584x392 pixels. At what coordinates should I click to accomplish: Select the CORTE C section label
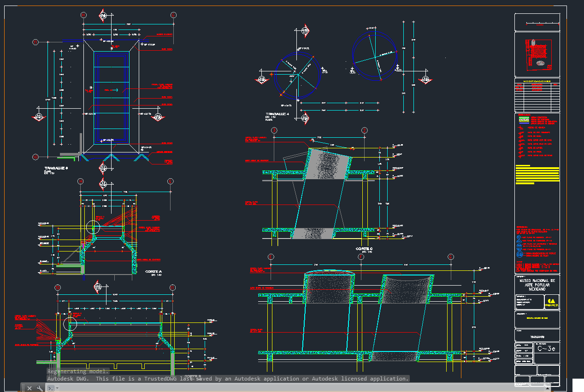point(364,249)
